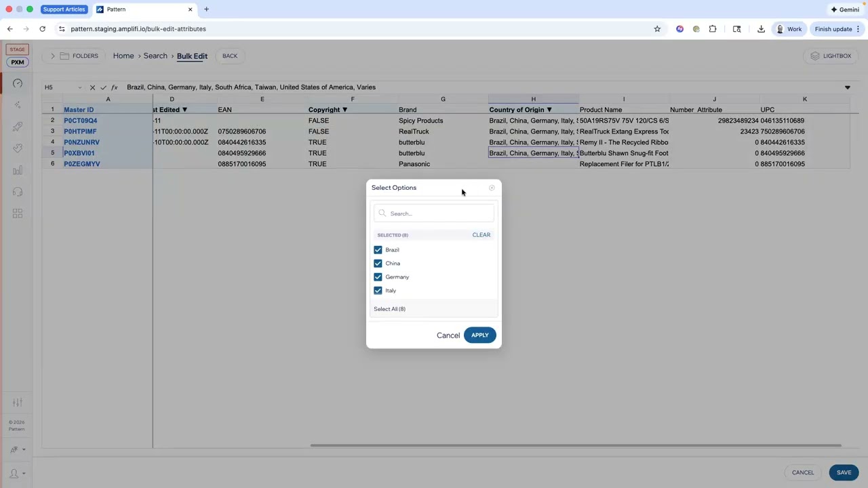Open the dashboard gauge icon in sidebar

[x=18, y=83]
